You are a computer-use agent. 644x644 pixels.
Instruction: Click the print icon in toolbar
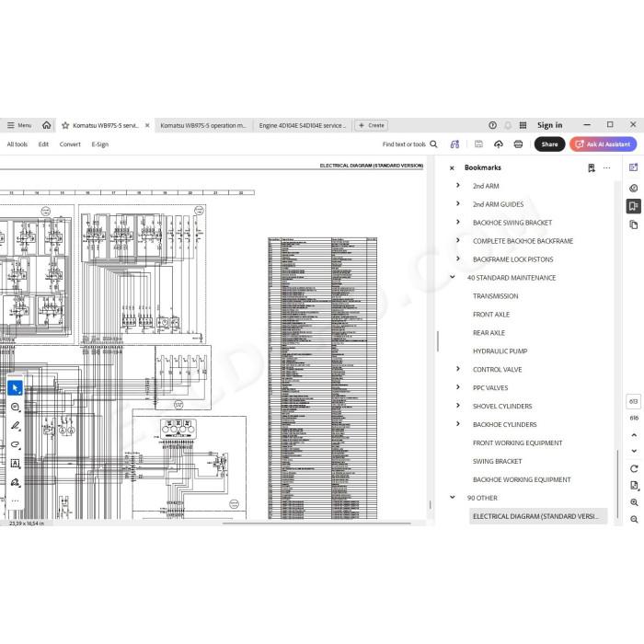[x=518, y=144]
